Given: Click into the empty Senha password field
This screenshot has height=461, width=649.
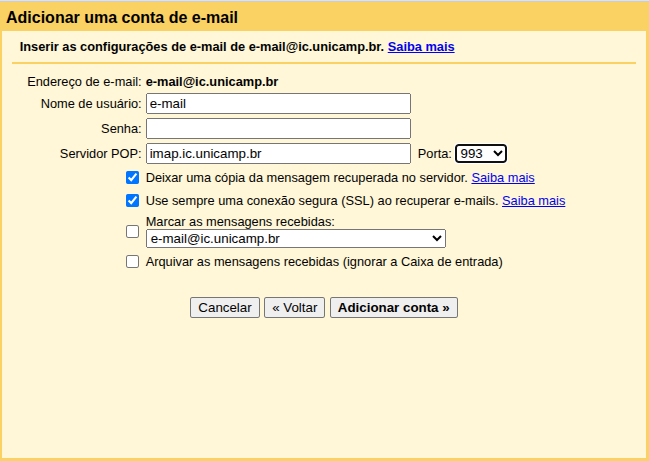Looking at the screenshot, I should point(278,128).
